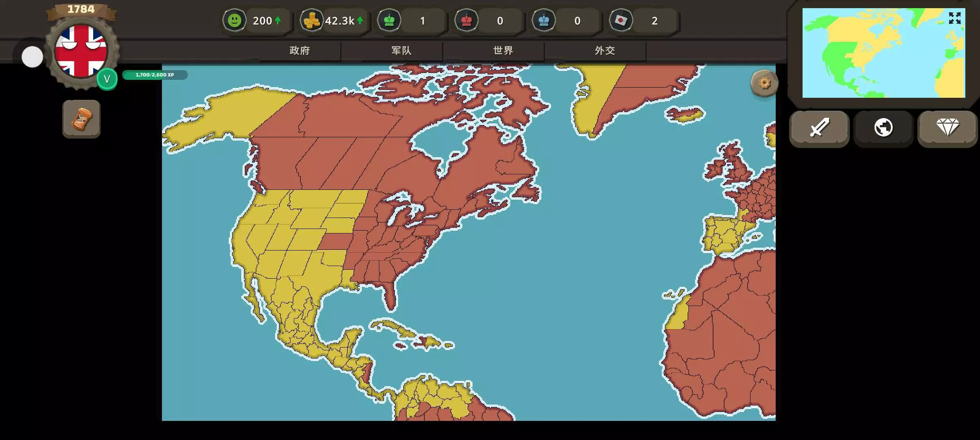Image resolution: width=980 pixels, height=440 pixels.
Task: Click the green level V badge
Action: click(107, 79)
